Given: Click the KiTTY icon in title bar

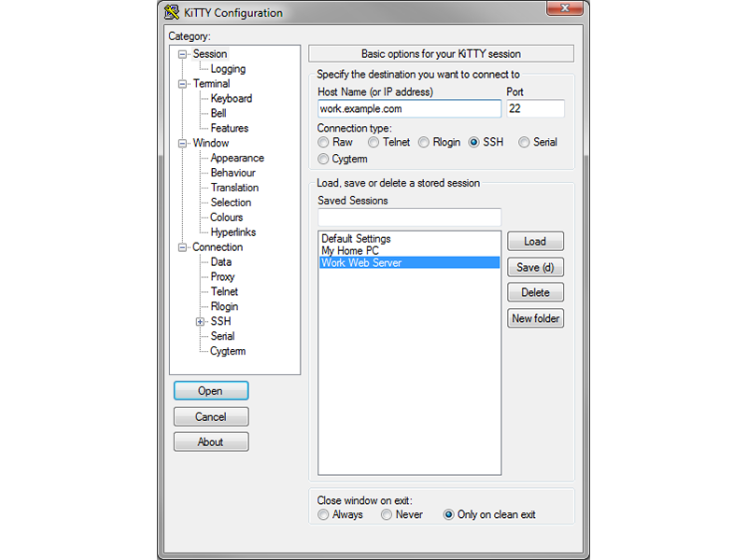Looking at the screenshot, I should pos(172,12).
